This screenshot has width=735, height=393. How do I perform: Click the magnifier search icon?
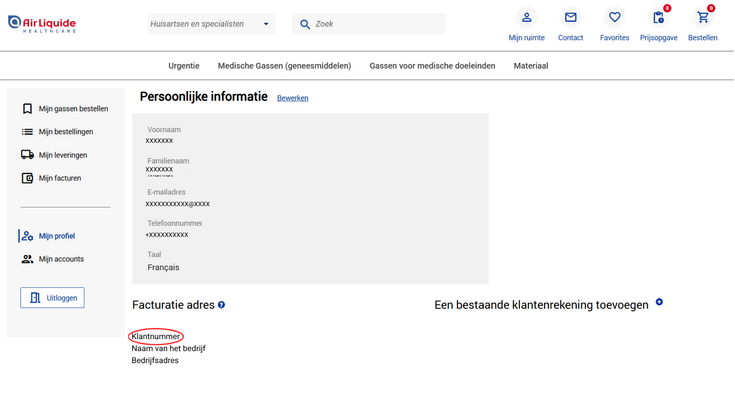coord(305,24)
